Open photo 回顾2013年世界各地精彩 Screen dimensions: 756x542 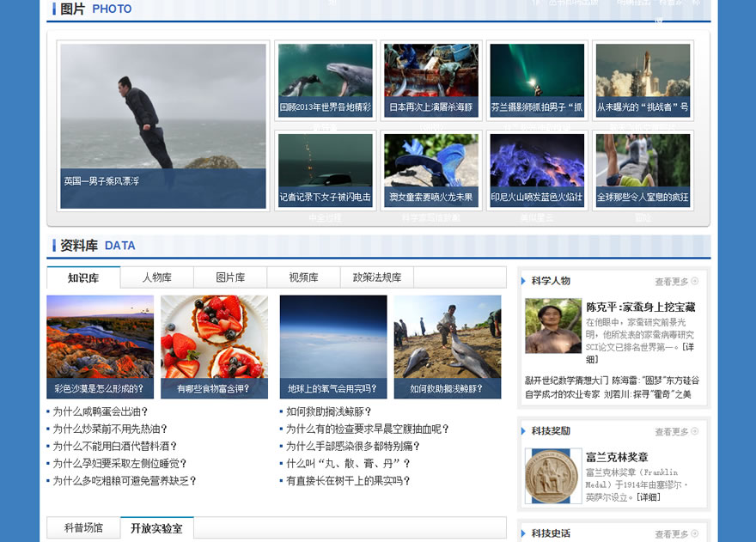pos(326,81)
